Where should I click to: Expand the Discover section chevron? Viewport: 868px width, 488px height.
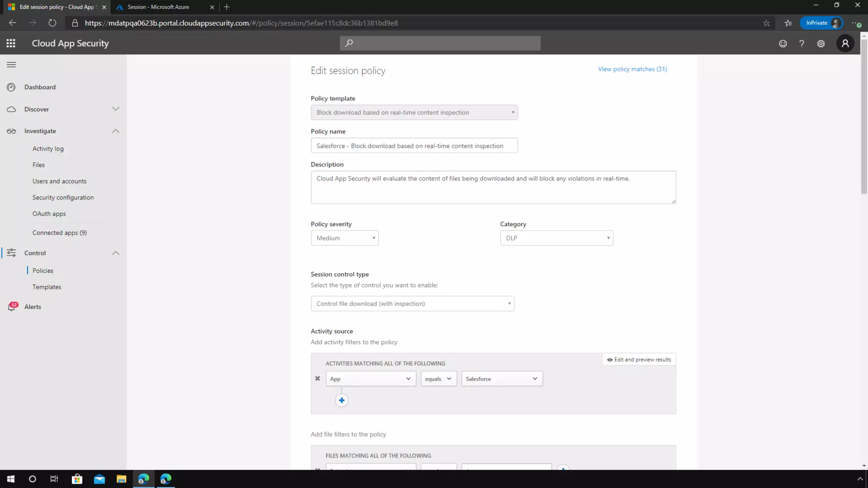point(116,109)
